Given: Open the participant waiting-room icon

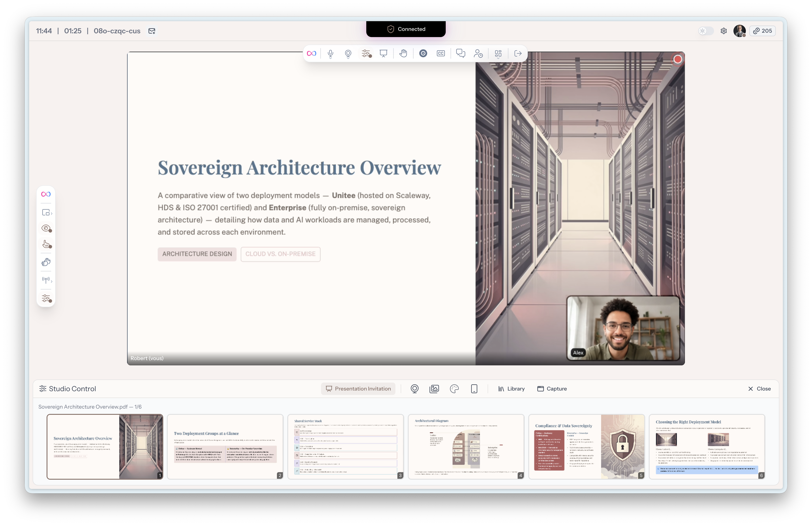Looking at the screenshot, I should [478, 54].
